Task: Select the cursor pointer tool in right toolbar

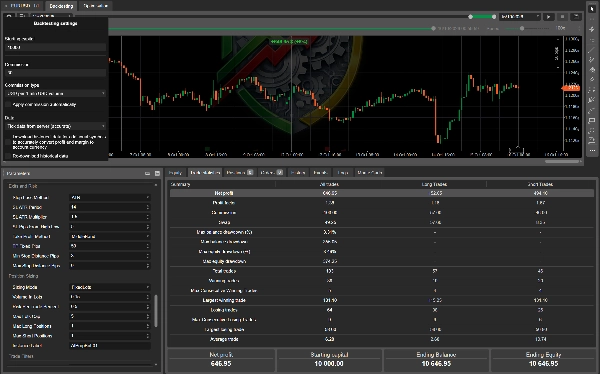Action: coord(592,8)
